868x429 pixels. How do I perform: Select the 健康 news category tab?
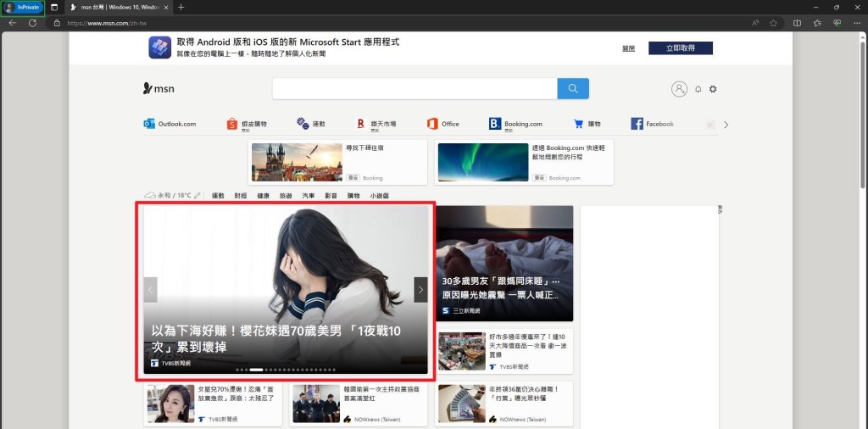[x=264, y=196]
